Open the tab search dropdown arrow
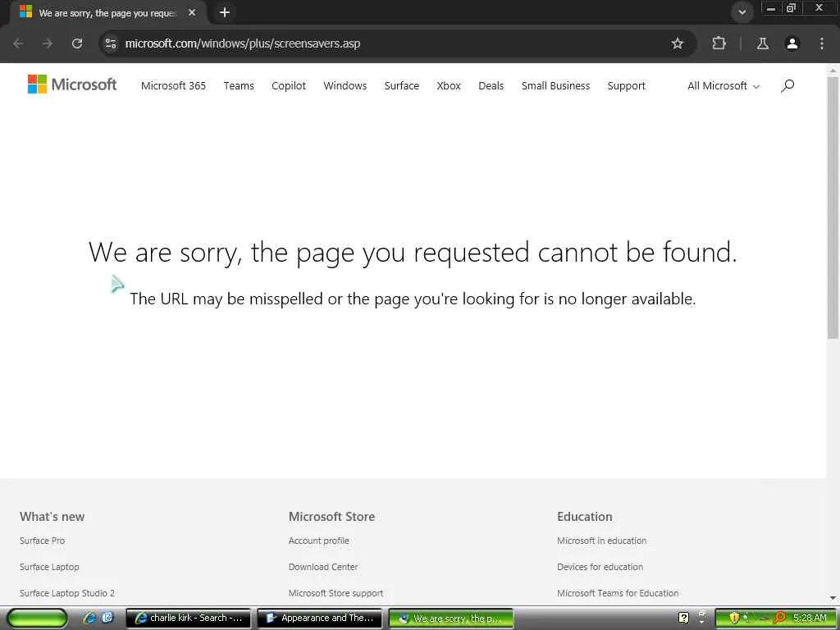 point(742,12)
